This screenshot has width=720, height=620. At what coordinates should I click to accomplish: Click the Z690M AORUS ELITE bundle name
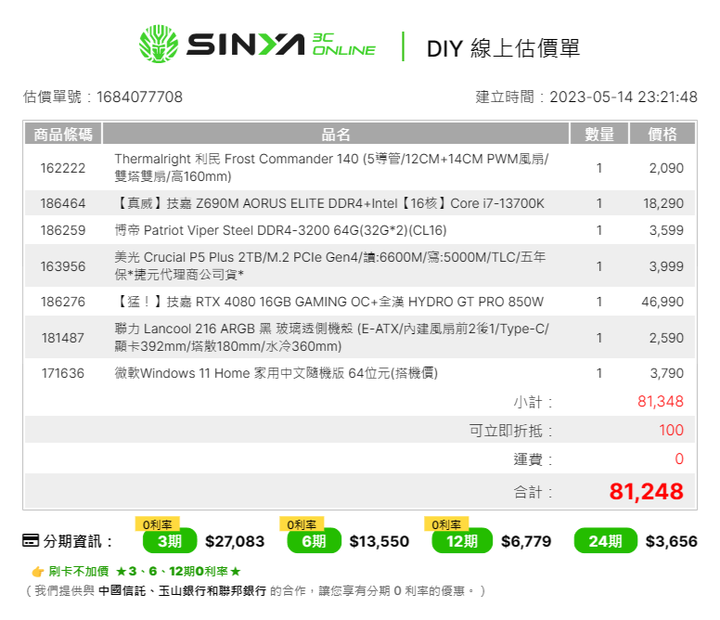tap(330, 203)
